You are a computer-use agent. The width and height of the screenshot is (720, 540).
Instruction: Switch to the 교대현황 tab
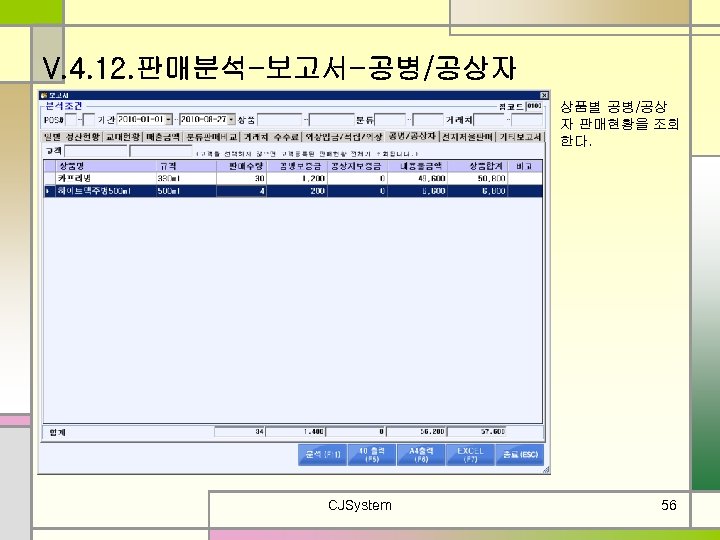pyautogui.click(x=123, y=137)
